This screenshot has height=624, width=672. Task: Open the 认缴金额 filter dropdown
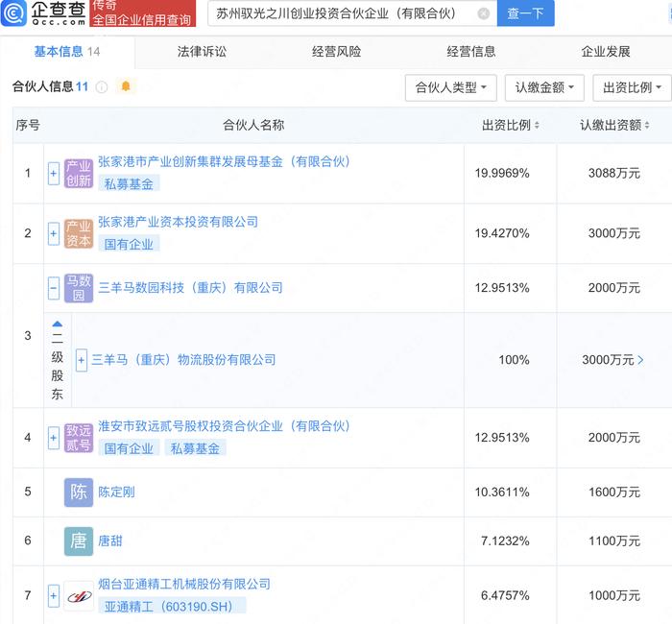(544, 88)
